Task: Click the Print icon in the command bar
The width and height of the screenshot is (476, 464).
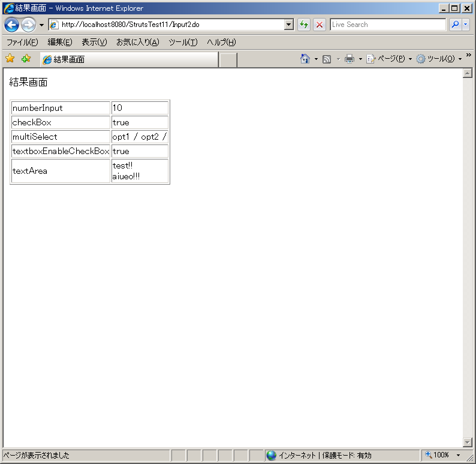Action: (x=350, y=59)
